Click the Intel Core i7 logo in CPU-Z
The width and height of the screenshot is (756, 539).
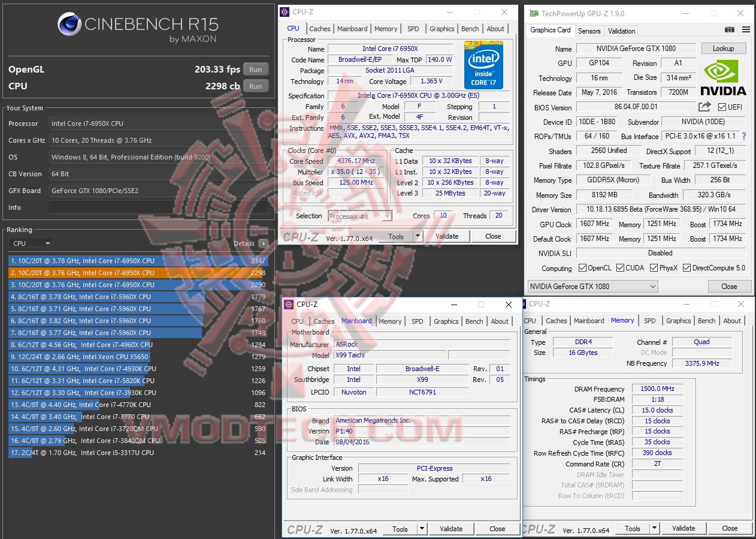[x=483, y=65]
